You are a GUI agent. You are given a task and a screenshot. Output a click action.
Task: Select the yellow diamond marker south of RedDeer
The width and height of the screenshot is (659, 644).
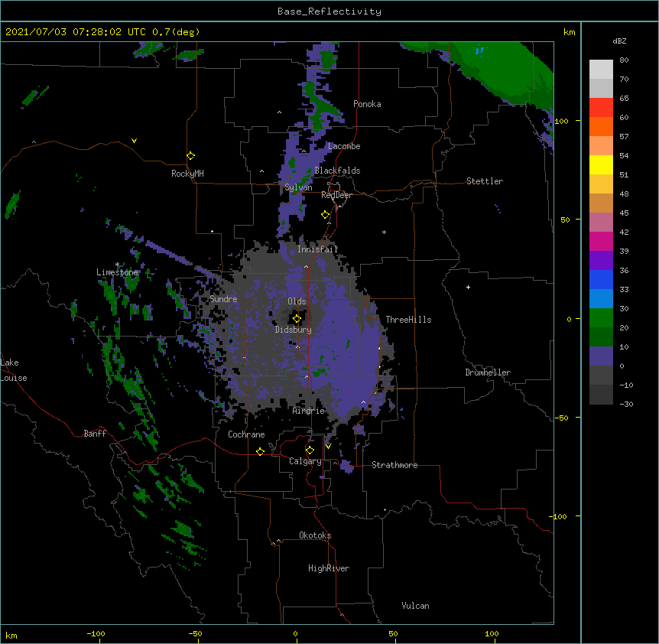[x=325, y=214]
